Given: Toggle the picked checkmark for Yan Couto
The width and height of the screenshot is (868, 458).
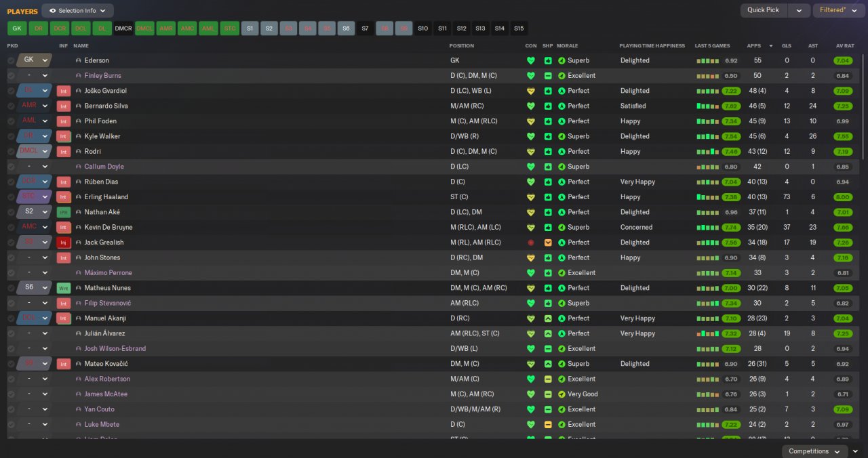Looking at the screenshot, I should (11, 409).
